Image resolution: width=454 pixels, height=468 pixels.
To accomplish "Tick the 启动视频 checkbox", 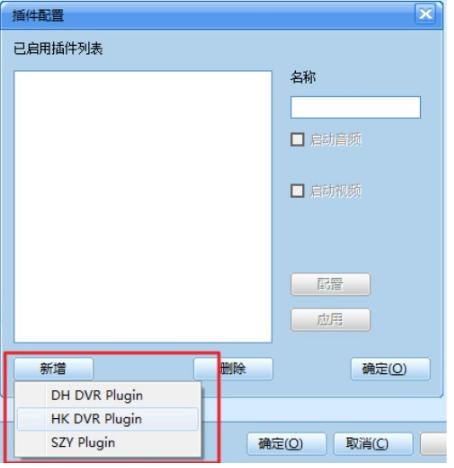I will (x=297, y=191).
